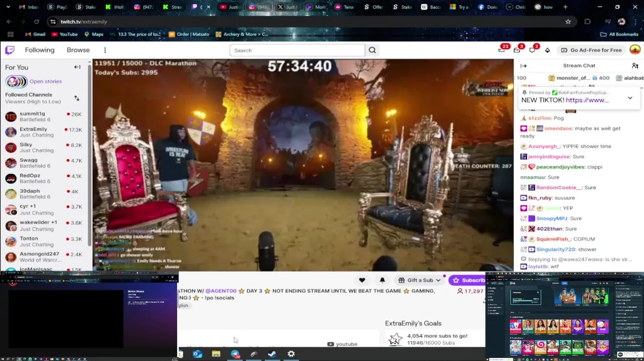This screenshot has width=644, height=361.
Task: Click username SquirrelFish_ in chat
Action: click(x=553, y=239)
